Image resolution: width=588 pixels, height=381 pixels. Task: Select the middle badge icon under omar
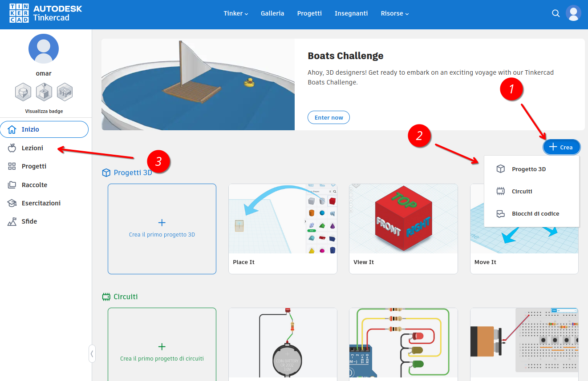pyautogui.click(x=44, y=92)
